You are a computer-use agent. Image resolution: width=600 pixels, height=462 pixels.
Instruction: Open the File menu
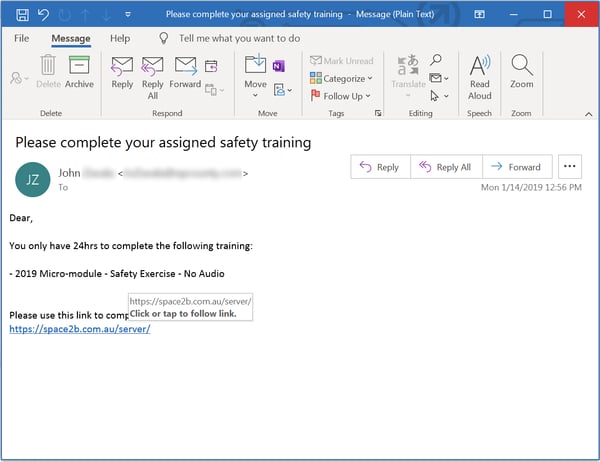tap(21, 38)
